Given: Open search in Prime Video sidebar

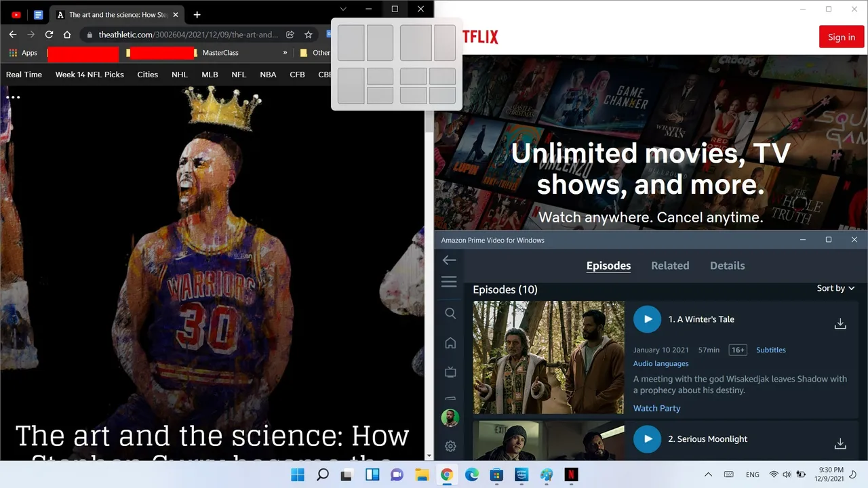Looking at the screenshot, I should point(450,313).
